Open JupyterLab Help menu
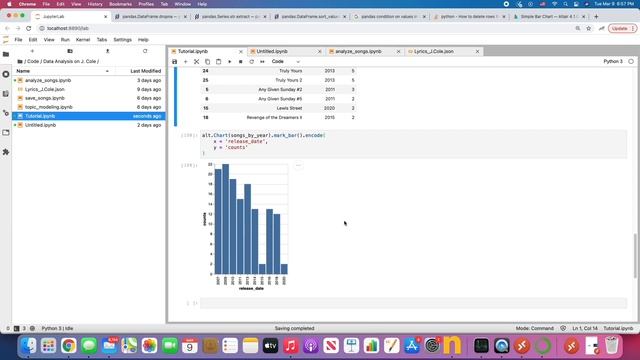 [143, 40]
